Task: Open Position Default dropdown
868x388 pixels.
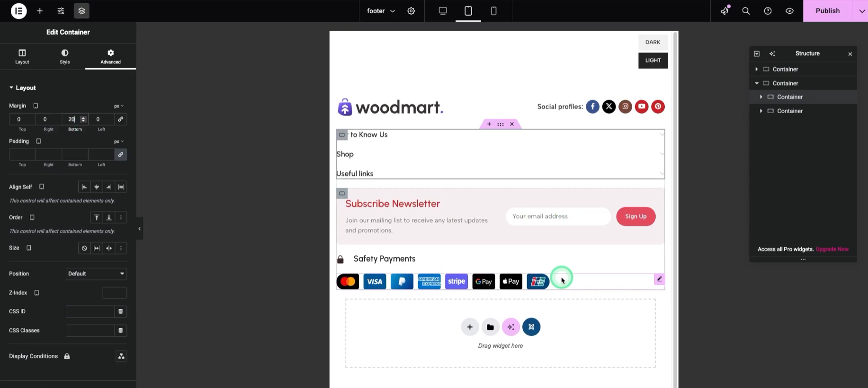Action: [x=96, y=274]
